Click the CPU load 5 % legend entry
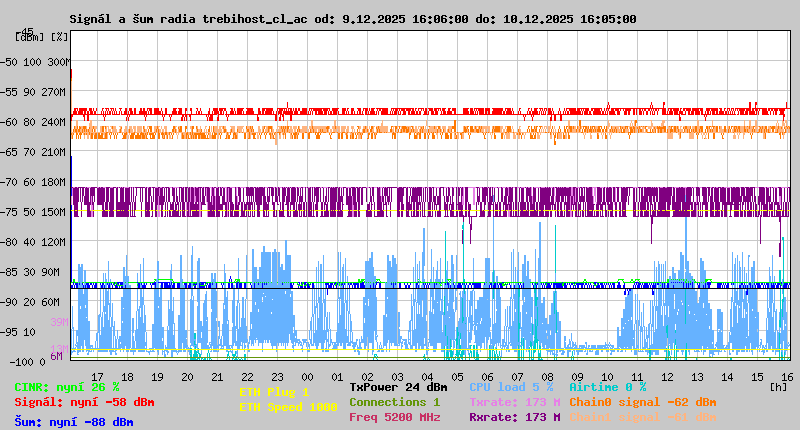Screen dimensions: 800x430 click(x=513, y=387)
